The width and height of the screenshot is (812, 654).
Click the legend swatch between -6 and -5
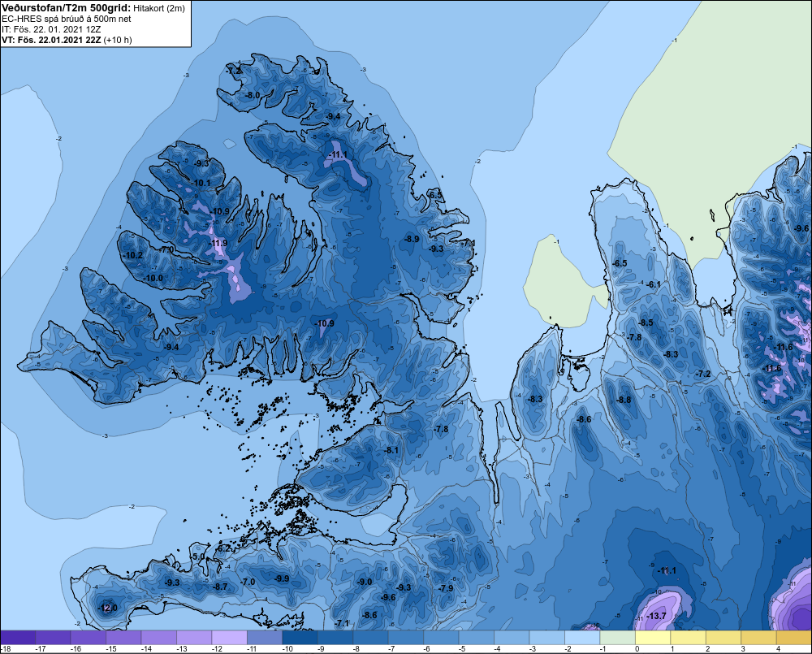click(441, 638)
